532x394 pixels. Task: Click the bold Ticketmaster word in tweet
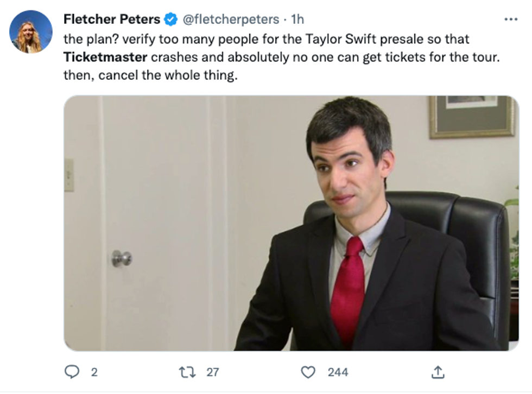click(x=105, y=57)
